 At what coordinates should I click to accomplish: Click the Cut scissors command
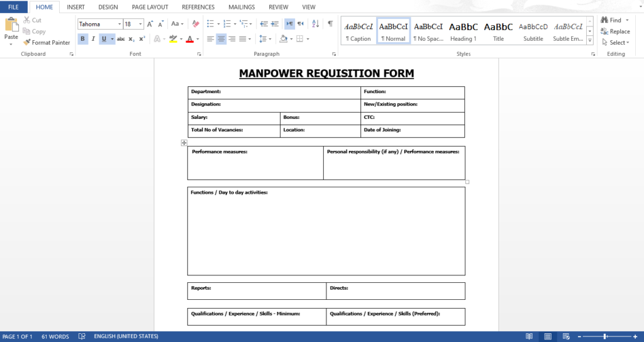(x=33, y=19)
